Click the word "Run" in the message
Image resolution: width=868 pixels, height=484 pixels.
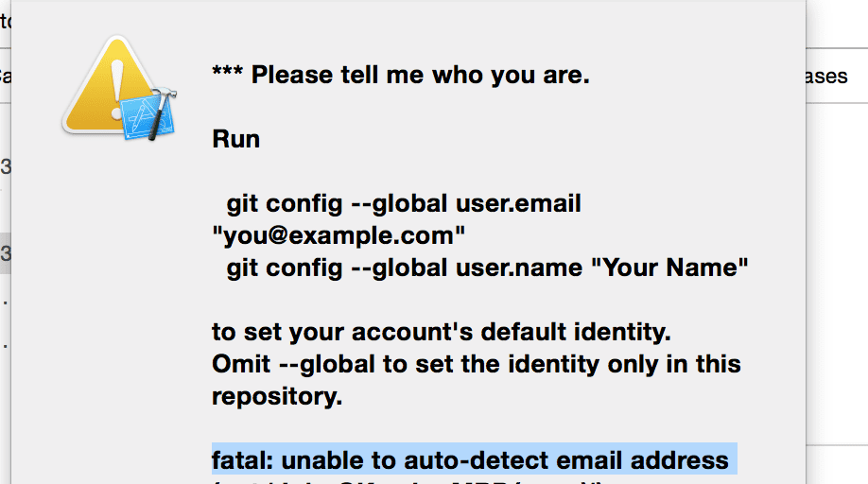(x=235, y=139)
